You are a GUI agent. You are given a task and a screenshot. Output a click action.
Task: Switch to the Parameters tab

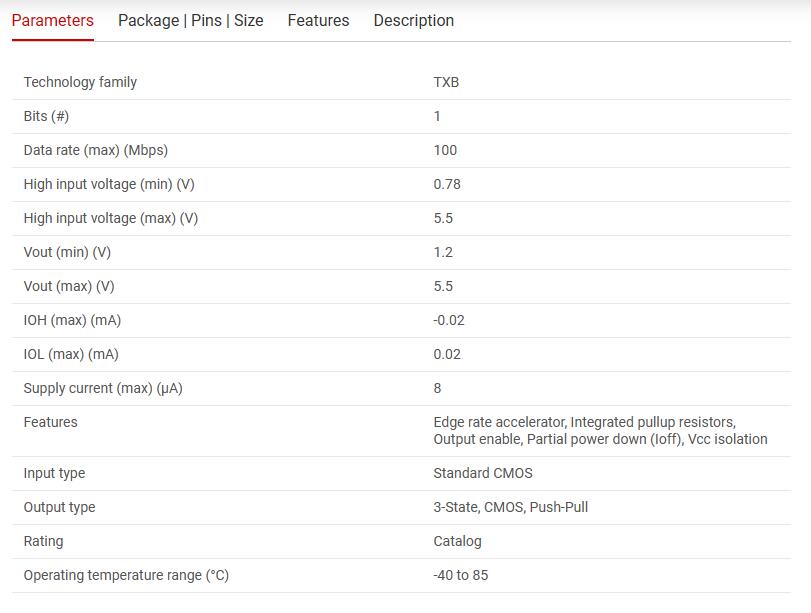point(53,21)
